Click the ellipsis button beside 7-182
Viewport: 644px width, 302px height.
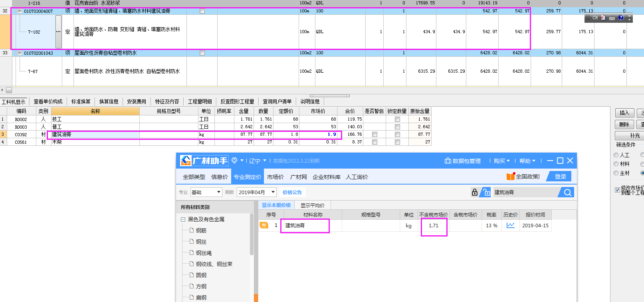pyautogui.click(x=58, y=32)
